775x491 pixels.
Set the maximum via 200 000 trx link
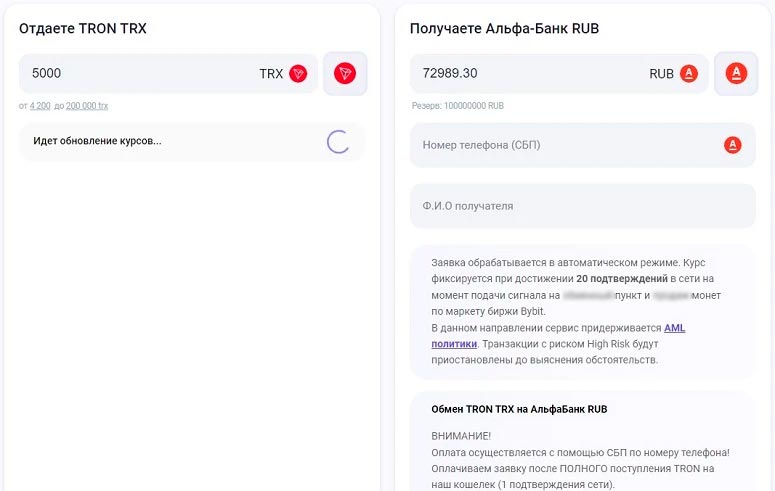[x=87, y=106]
